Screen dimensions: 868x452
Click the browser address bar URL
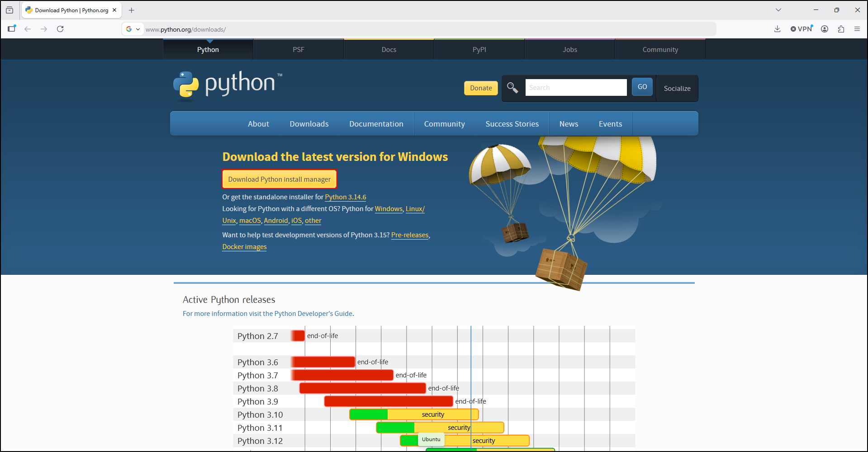[x=185, y=29]
